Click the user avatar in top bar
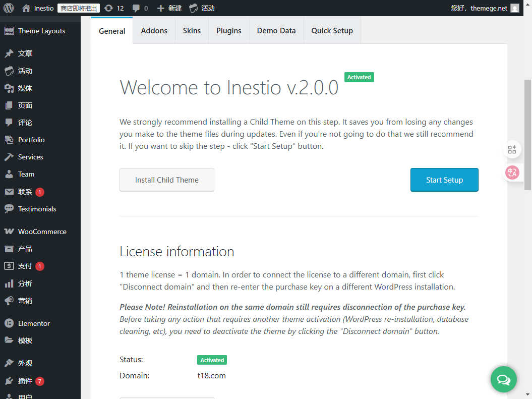Image resolution: width=532 pixels, height=399 pixels. click(515, 8)
